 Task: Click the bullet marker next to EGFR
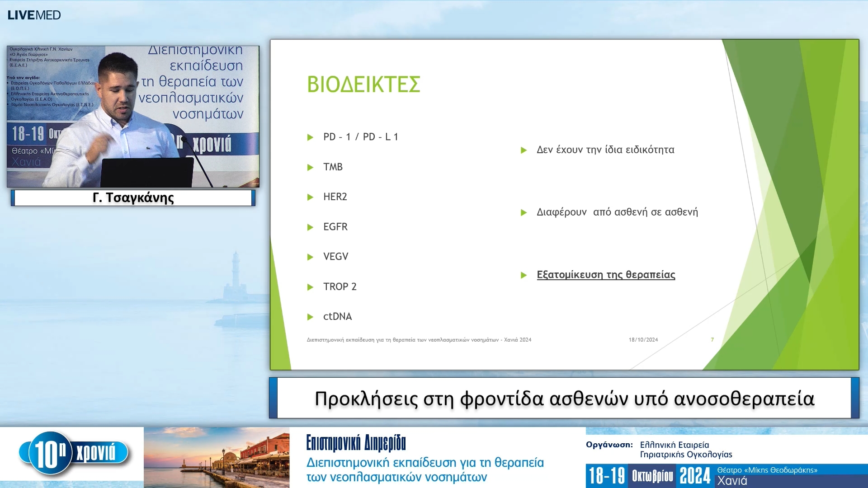(x=311, y=227)
